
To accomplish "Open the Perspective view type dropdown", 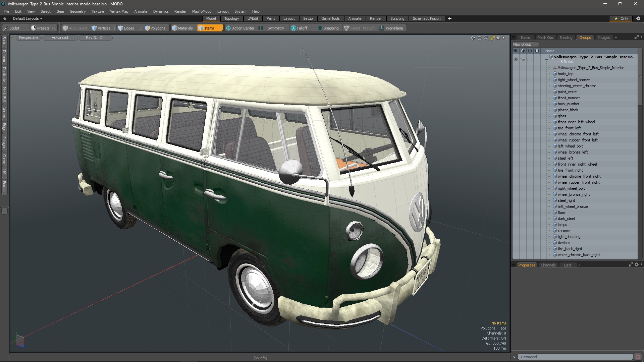I will [28, 38].
